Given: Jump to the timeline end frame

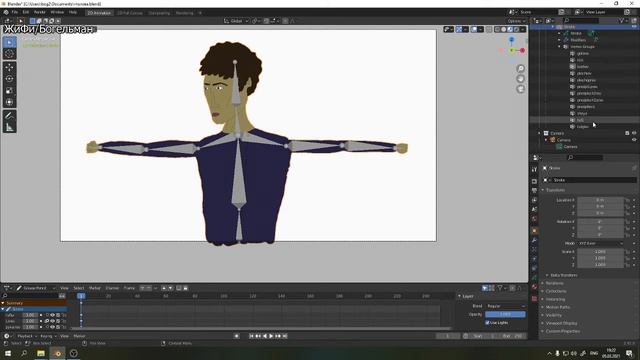Looking at the screenshot, I should pyautogui.click(x=285, y=336).
